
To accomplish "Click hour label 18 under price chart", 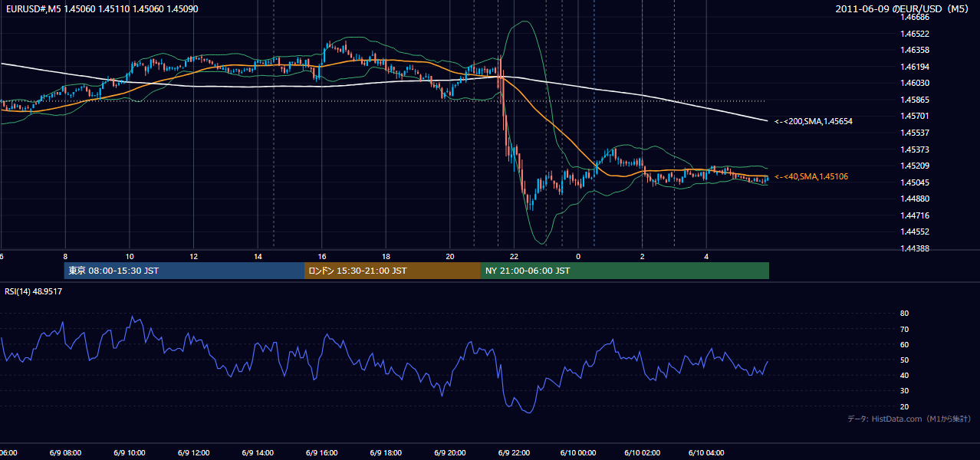I will tap(386, 256).
